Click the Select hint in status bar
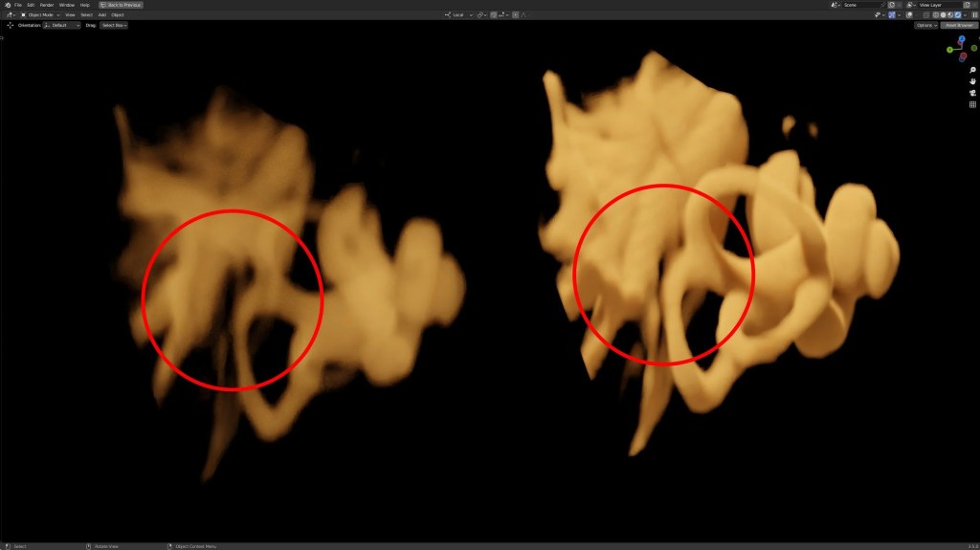Screen dimensions: 980x550 [20, 546]
